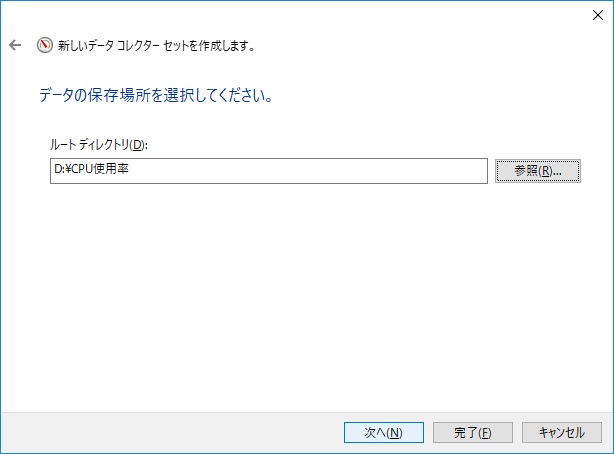
Task: Close the wizard with the X button
Action: (596, 14)
